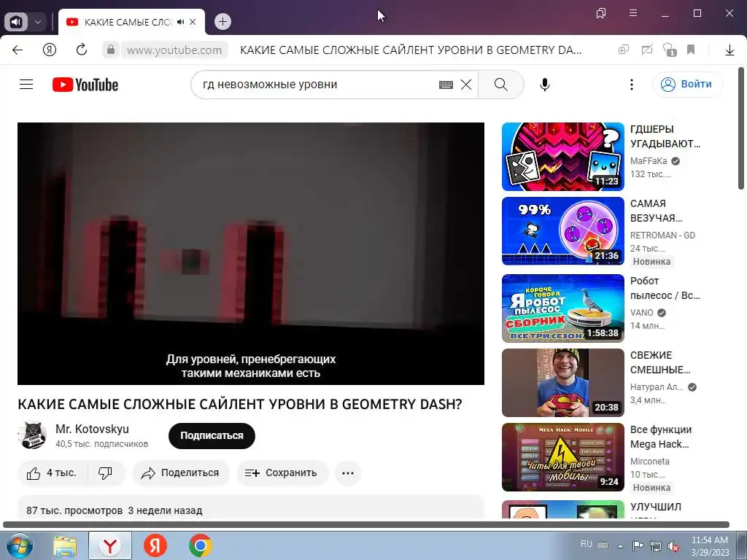Open Mega Hack video thumbnail

click(x=563, y=457)
